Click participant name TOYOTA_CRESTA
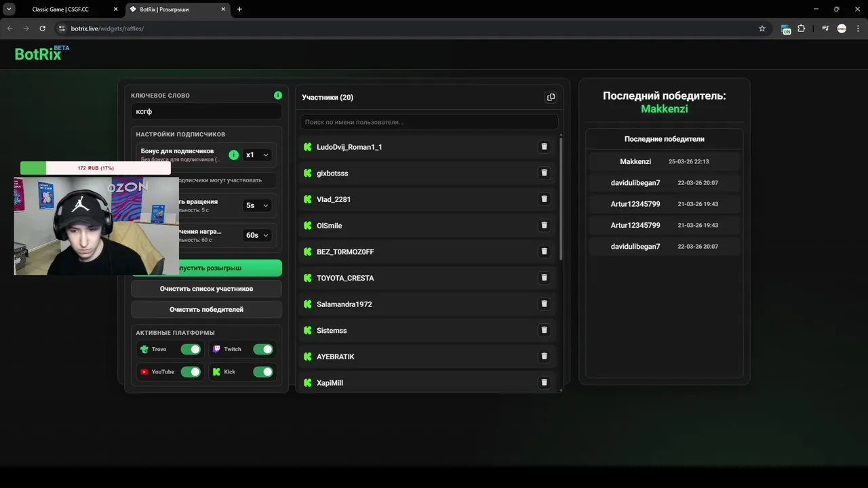 pos(345,278)
